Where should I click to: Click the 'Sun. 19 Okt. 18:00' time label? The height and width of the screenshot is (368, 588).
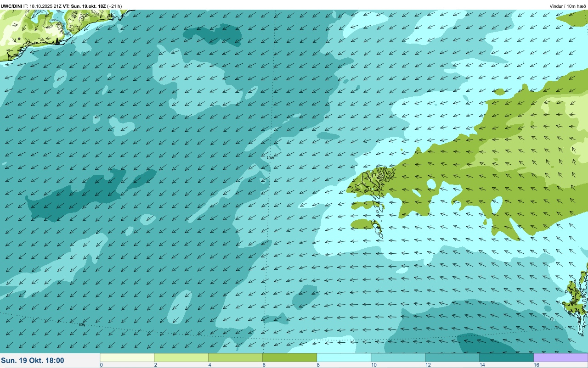[33, 361]
